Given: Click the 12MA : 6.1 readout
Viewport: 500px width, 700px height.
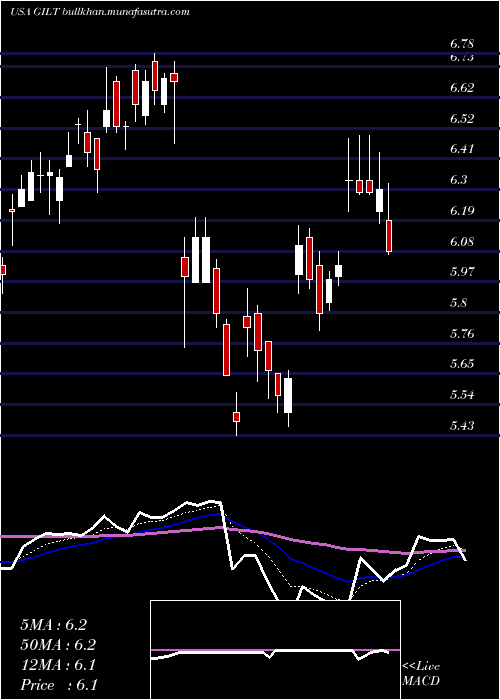Looking at the screenshot, I should coord(58,665).
